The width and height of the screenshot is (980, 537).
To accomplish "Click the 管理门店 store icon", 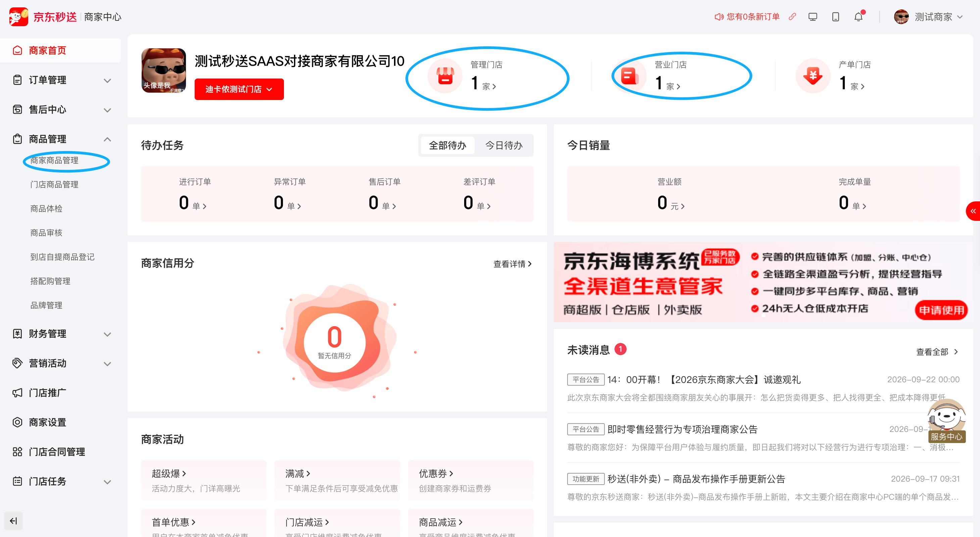I will point(445,76).
